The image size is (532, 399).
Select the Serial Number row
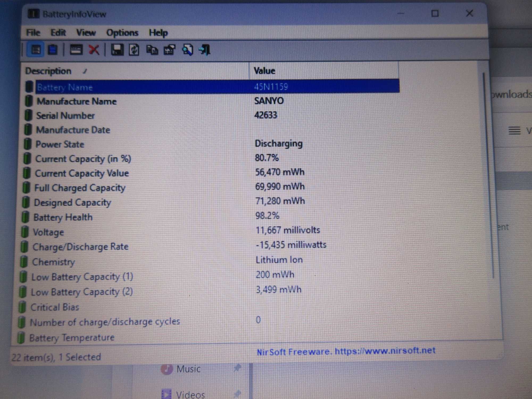212,115
